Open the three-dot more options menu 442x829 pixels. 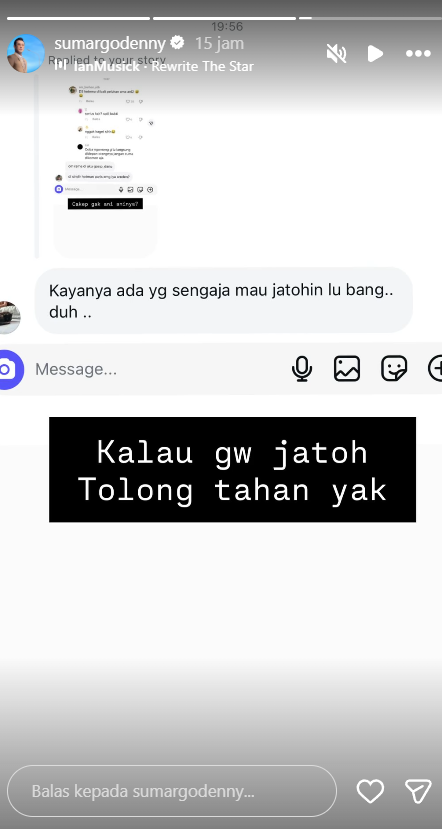coord(418,53)
